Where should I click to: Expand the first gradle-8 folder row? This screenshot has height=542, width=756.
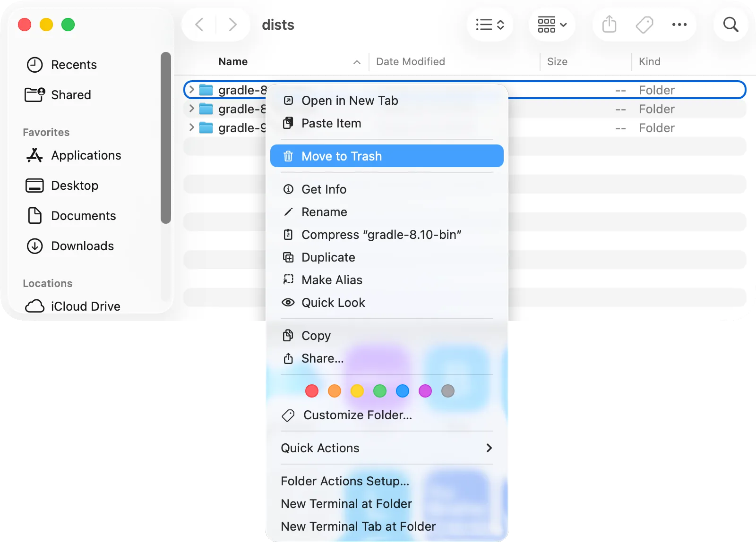191,90
